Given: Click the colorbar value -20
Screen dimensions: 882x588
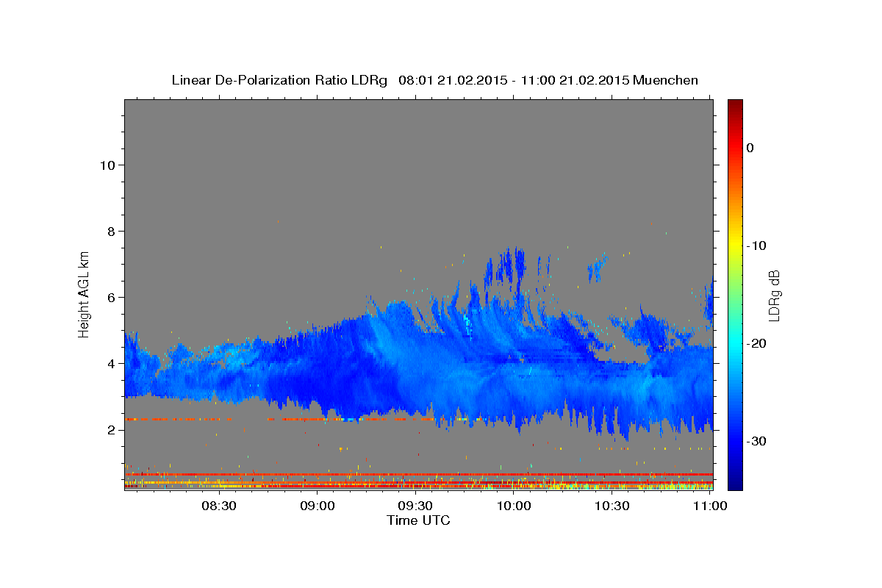Looking at the screenshot, I should click(757, 343).
